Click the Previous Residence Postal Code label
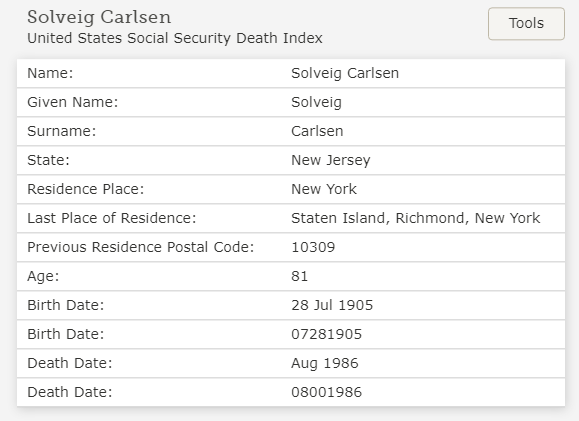 click(x=141, y=247)
